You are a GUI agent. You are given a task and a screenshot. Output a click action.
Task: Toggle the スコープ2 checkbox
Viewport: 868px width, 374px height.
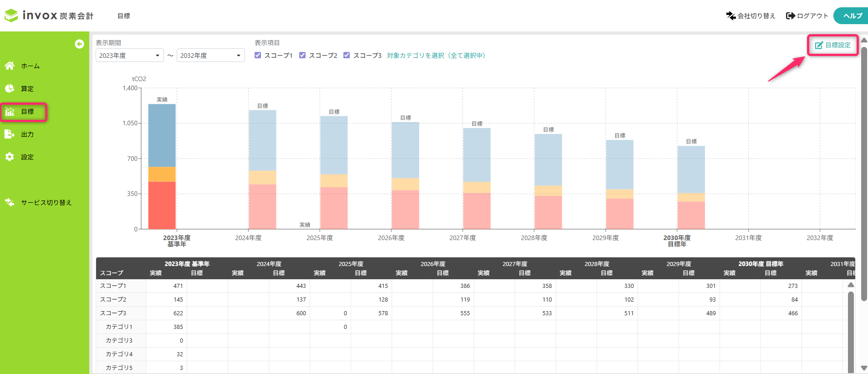coord(302,55)
